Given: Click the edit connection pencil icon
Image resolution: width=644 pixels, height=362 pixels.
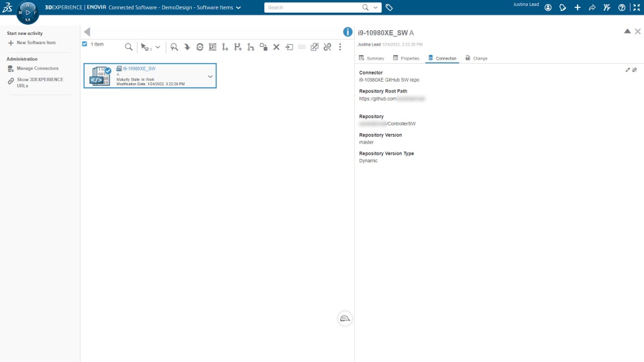Looking at the screenshot, I should point(628,70).
